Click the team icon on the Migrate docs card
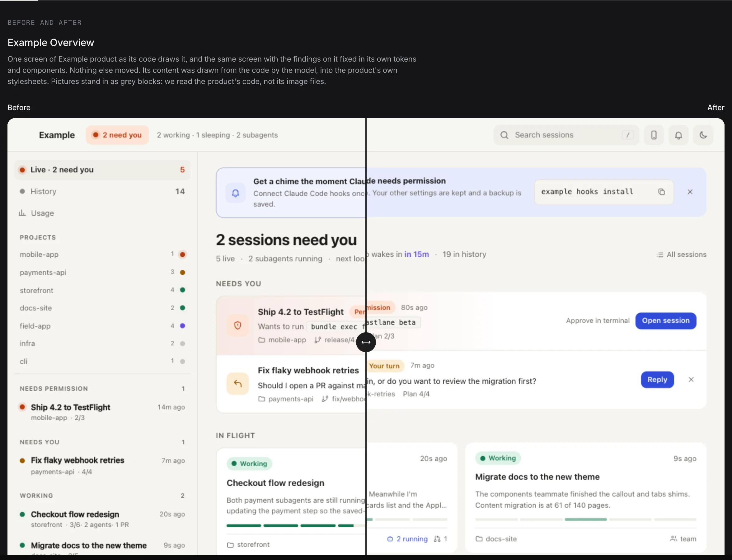 pos(673,539)
